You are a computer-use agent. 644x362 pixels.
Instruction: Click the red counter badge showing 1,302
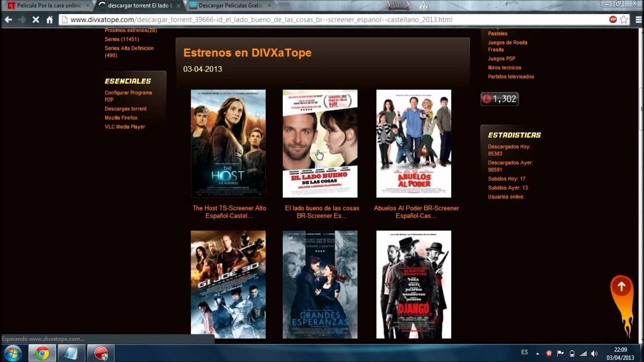point(500,99)
